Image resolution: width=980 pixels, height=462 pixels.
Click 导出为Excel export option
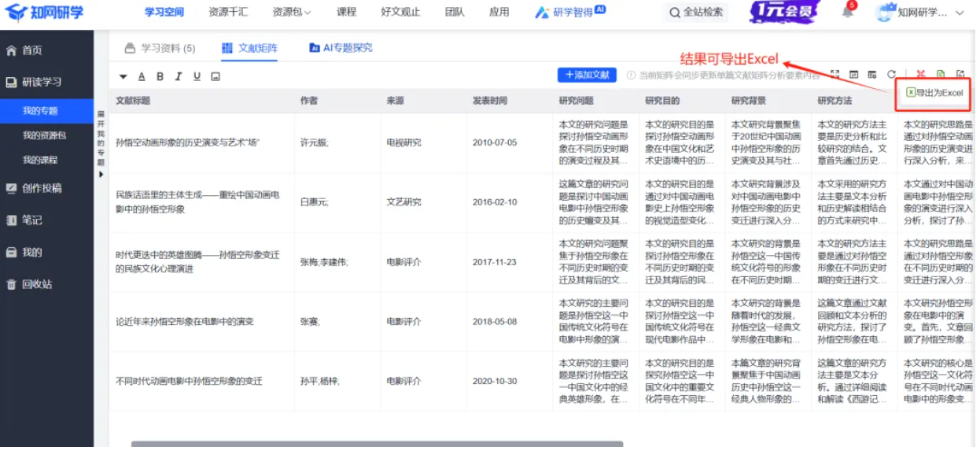tap(934, 93)
